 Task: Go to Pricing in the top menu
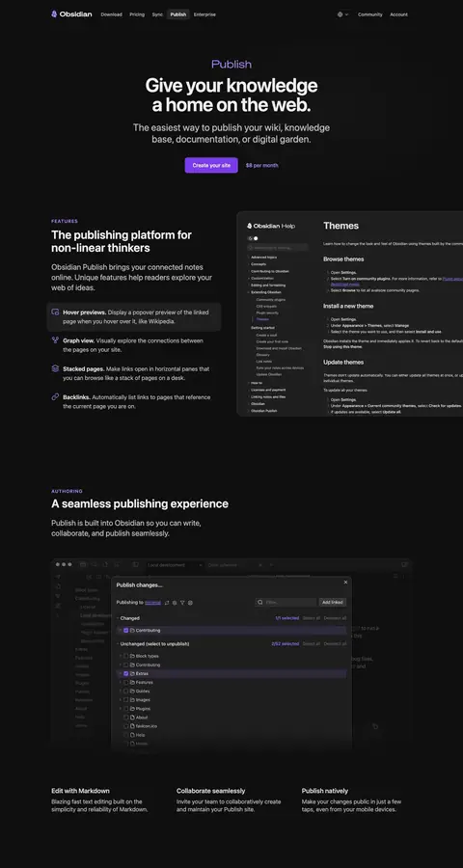(x=137, y=14)
